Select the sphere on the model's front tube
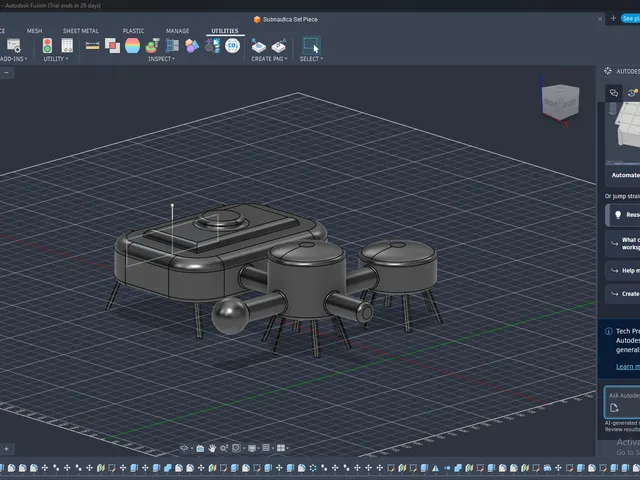 [x=230, y=315]
